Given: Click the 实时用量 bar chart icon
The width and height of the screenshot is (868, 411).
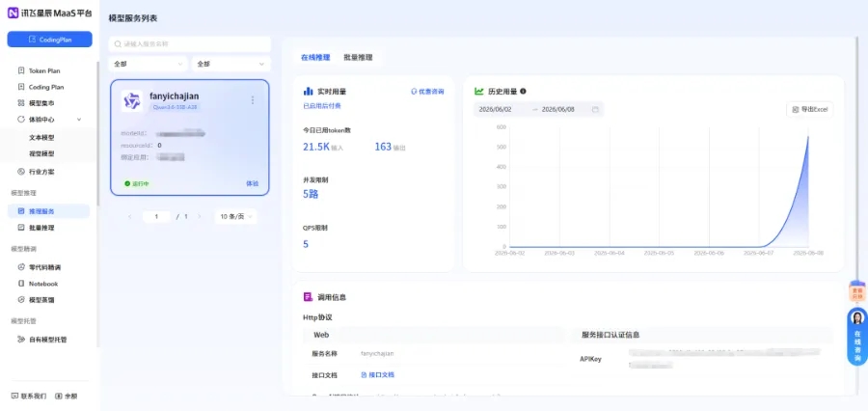Looking at the screenshot, I should tap(309, 92).
